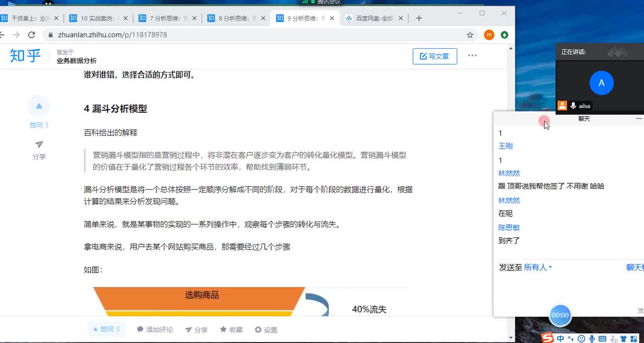Open the Sogou skin shirt icon
The width and height of the screenshot is (644, 343).
pyautogui.click(x=624, y=338)
